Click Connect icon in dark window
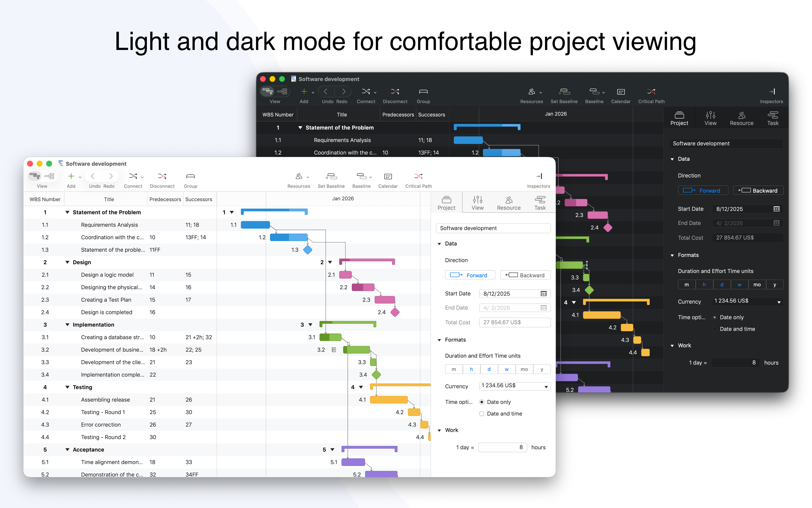 click(x=366, y=91)
